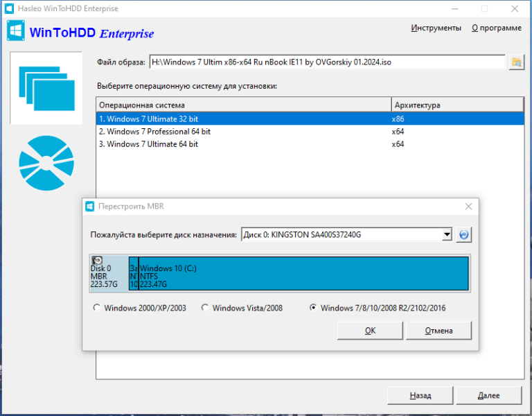This screenshot has height=416, width=532.
Task: Click the Архитектура column header
Action: click(x=458, y=105)
